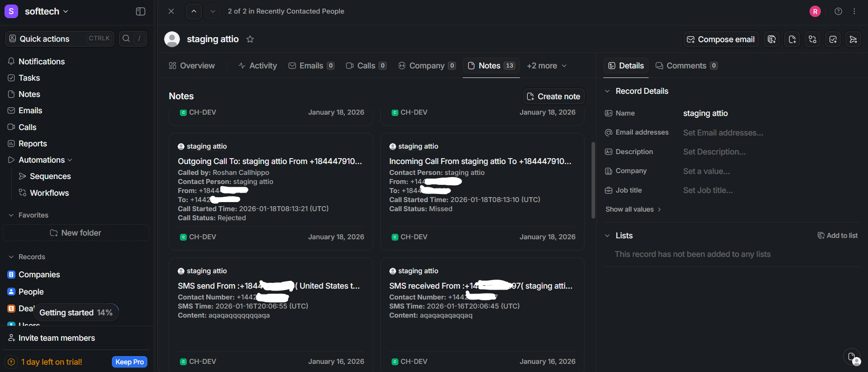The image size is (868, 372).
Task: Click the bottom-right floating note widget
Action: 853,358
